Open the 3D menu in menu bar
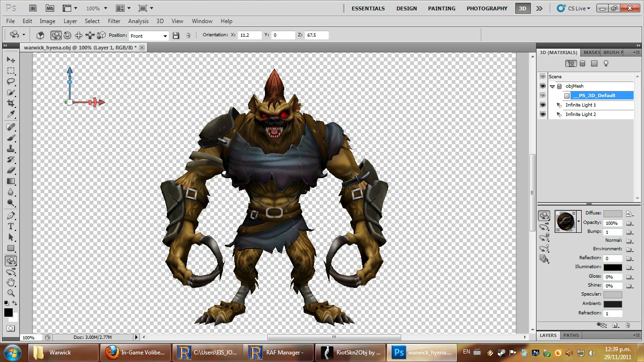This screenshot has height=362, width=644. tap(160, 21)
